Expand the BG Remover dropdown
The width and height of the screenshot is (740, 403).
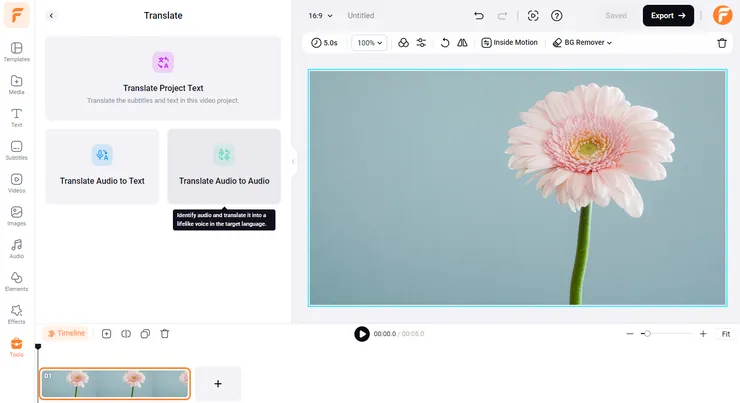coord(583,43)
